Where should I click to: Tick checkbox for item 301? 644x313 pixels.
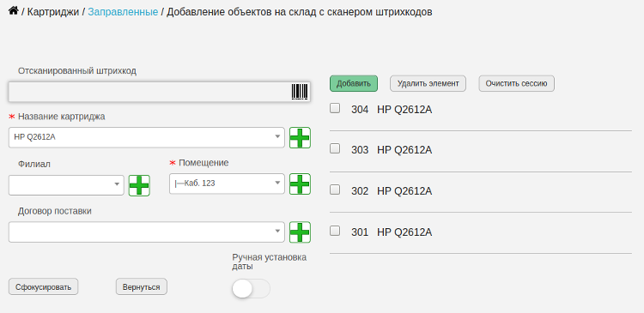335,231
